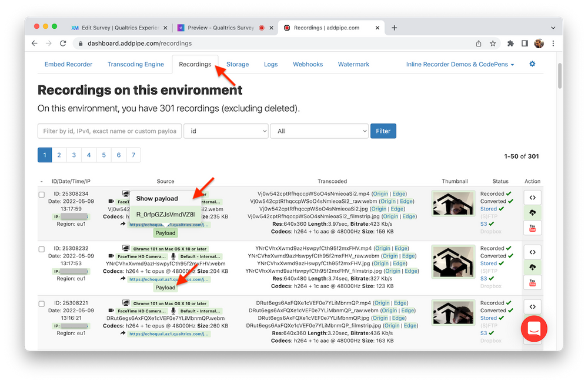Viewport: 588px width, 384px height.
Task: Click the browser share icon in toolbar
Action: (478, 44)
